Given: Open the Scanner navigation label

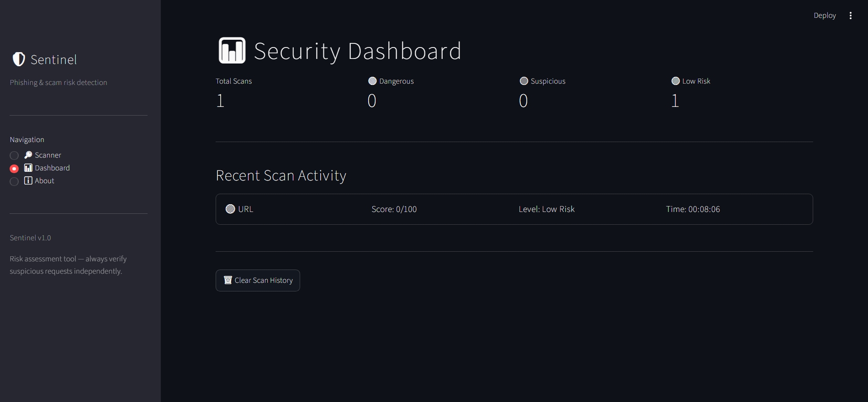Looking at the screenshot, I should coord(48,155).
